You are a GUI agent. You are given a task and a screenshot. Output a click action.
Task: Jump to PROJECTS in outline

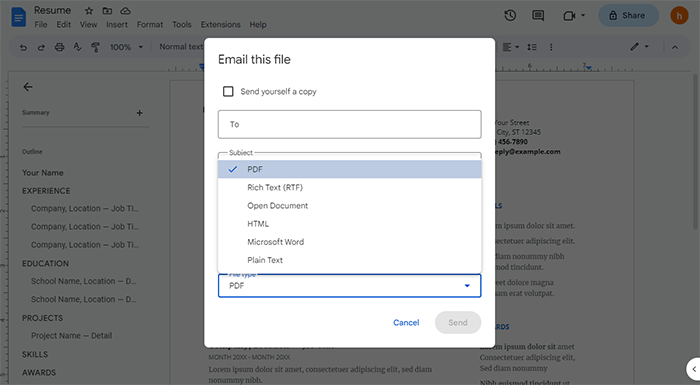click(x=42, y=318)
